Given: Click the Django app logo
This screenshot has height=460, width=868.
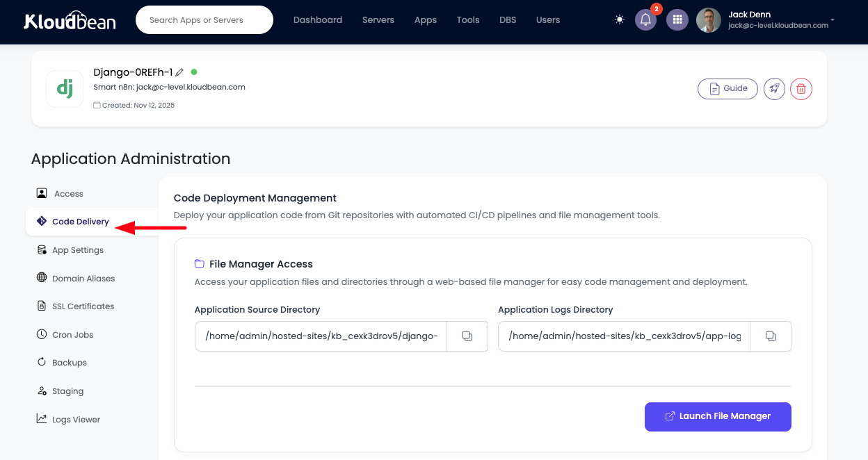Looking at the screenshot, I should coord(65,89).
